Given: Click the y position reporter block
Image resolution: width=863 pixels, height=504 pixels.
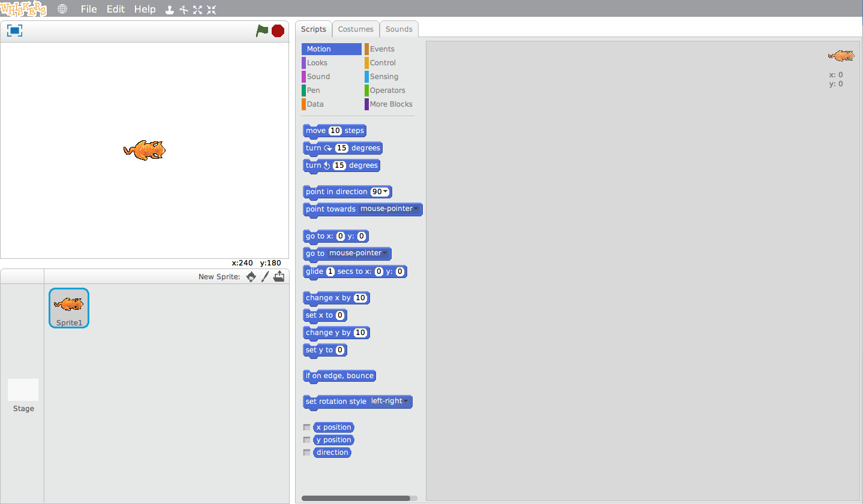Looking at the screenshot, I should pos(334,440).
